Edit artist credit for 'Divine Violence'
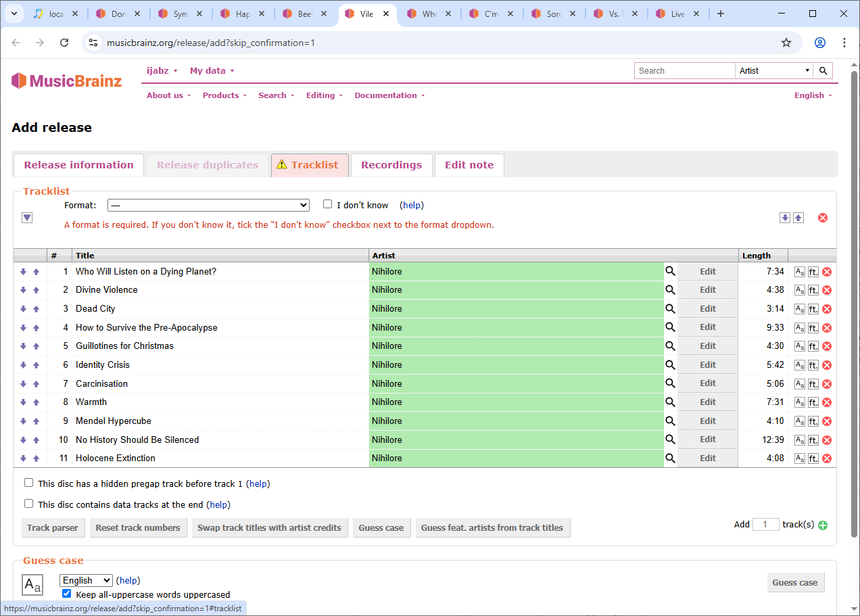Image resolution: width=860 pixels, height=616 pixels. (708, 290)
